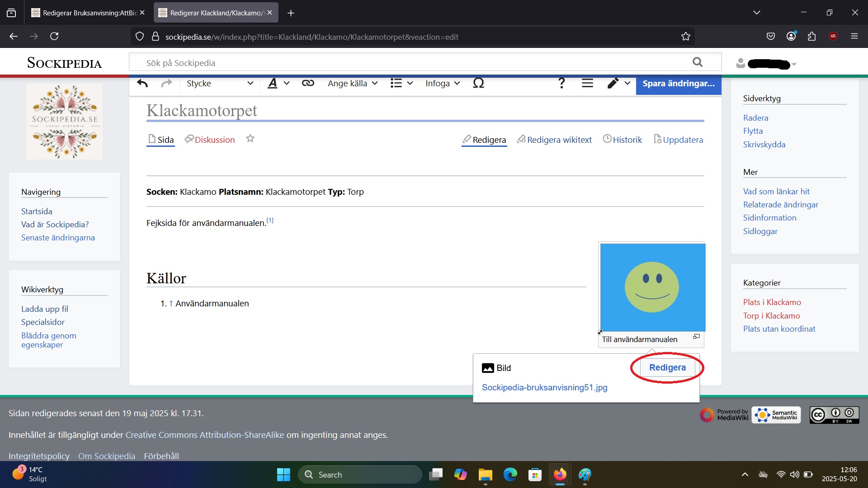This screenshot has width=868, height=488.
Task: Toggle the watchlist star next to Diskussion
Action: [250, 139]
